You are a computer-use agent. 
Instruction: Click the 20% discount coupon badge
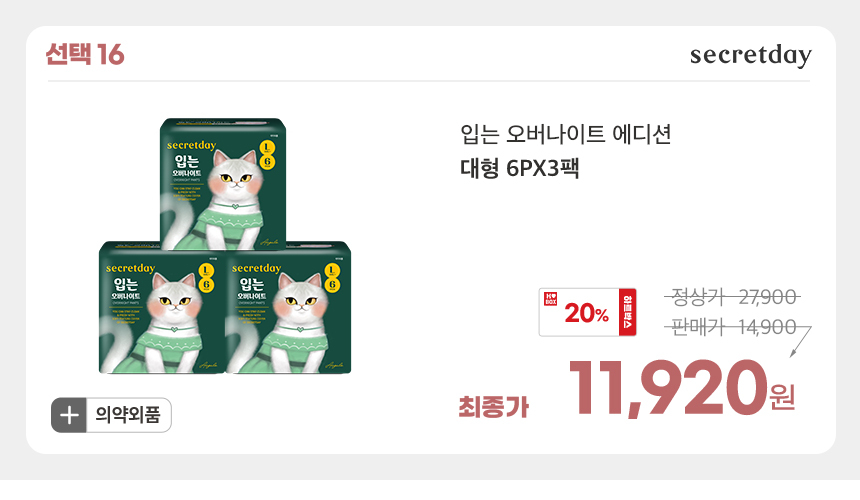(587, 312)
